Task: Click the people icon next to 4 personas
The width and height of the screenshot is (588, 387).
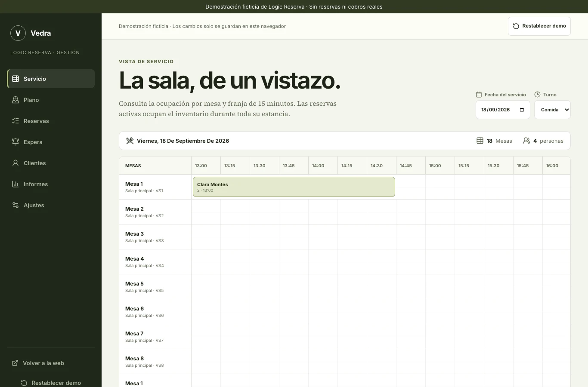Action: tap(526, 141)
